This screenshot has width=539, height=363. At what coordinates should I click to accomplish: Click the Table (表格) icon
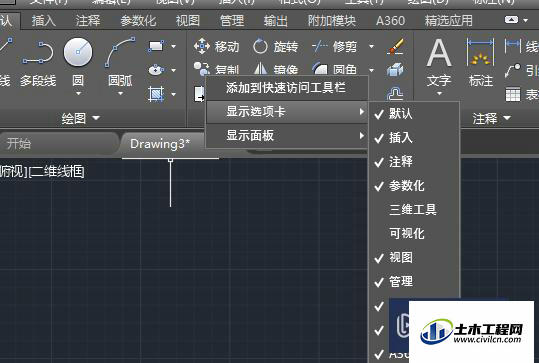tap(513, 94)
